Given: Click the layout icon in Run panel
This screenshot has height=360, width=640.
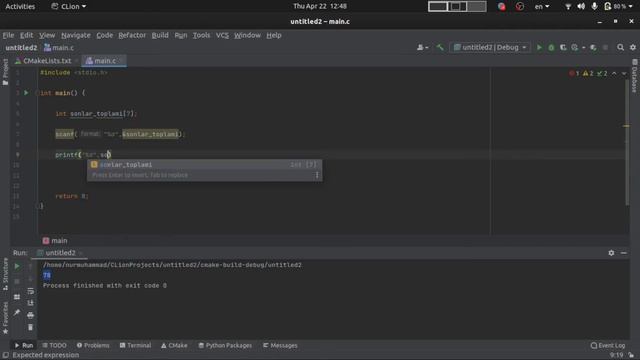Looking at the screenshot, I should click(x=17, y=297).
